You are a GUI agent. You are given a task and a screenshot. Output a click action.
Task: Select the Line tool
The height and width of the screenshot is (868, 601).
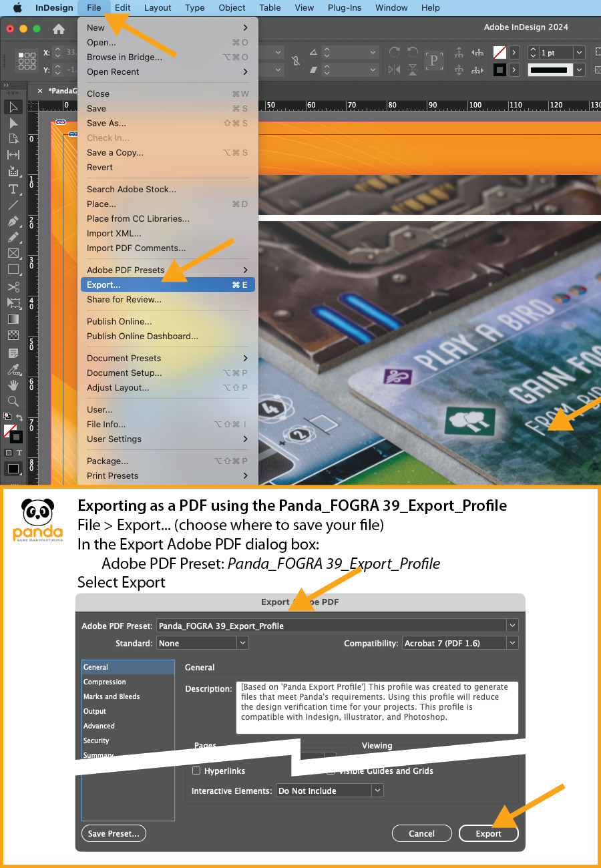click(13, 205)
